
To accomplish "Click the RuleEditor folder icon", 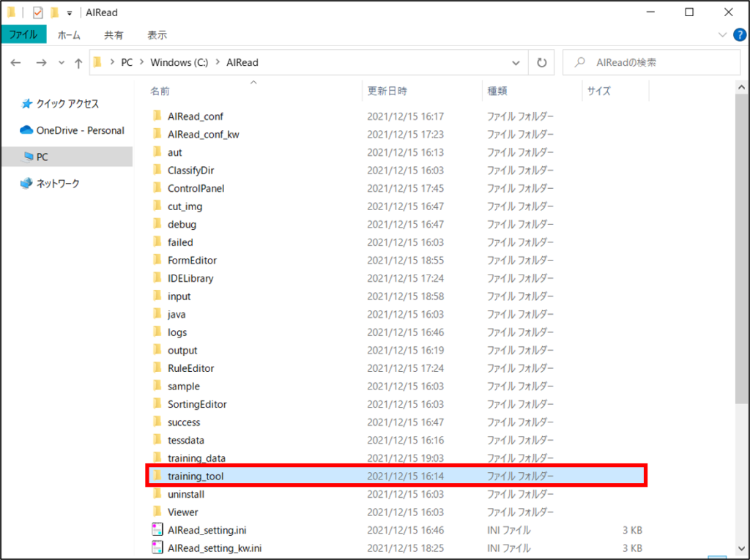I will point(157,367).
